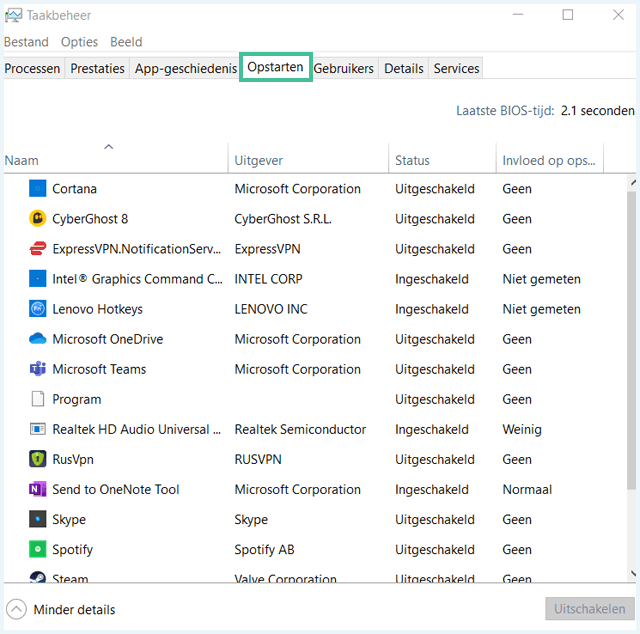Select the Microsoft OneDrive entry
Viewport: 640px width, 634px height.
[x=107, y=339]
